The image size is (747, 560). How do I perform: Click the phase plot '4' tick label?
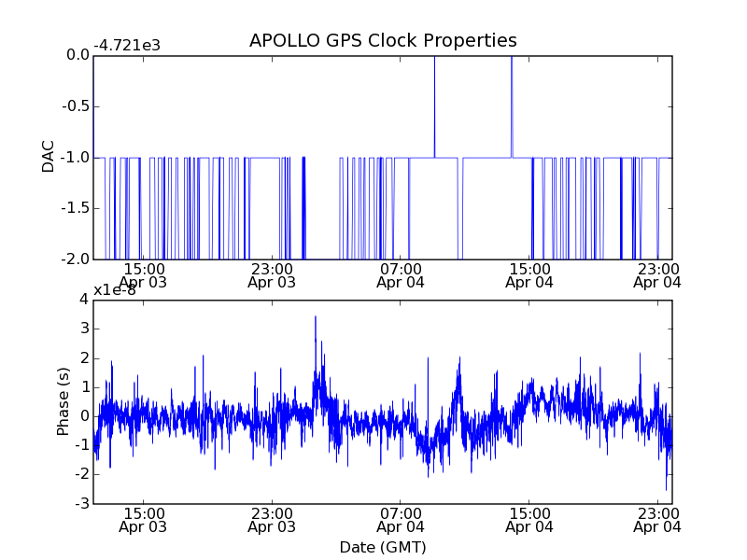click(85, 300)
